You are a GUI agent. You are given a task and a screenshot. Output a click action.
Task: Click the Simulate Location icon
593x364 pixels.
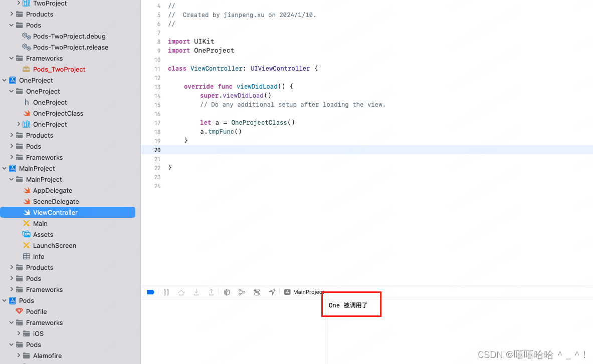(272, 292)
